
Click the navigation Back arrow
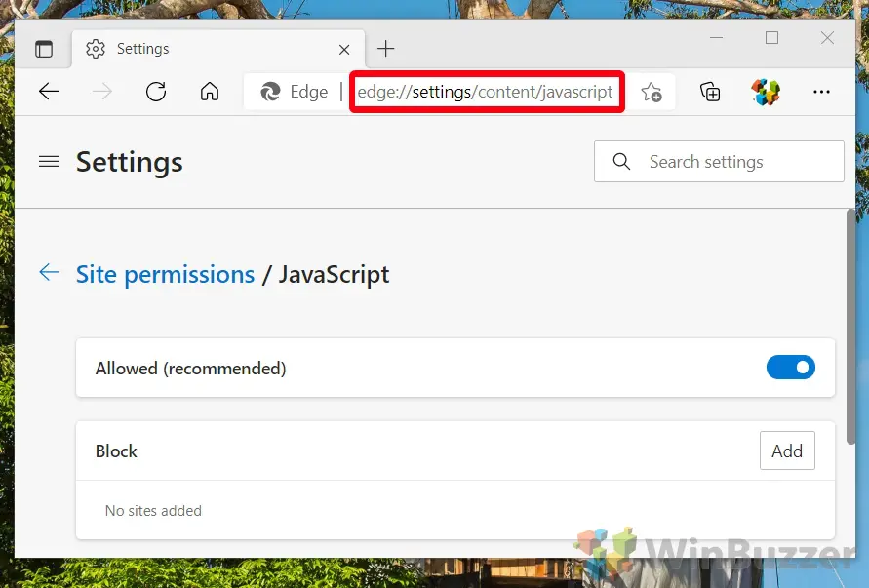coord(48,92)
